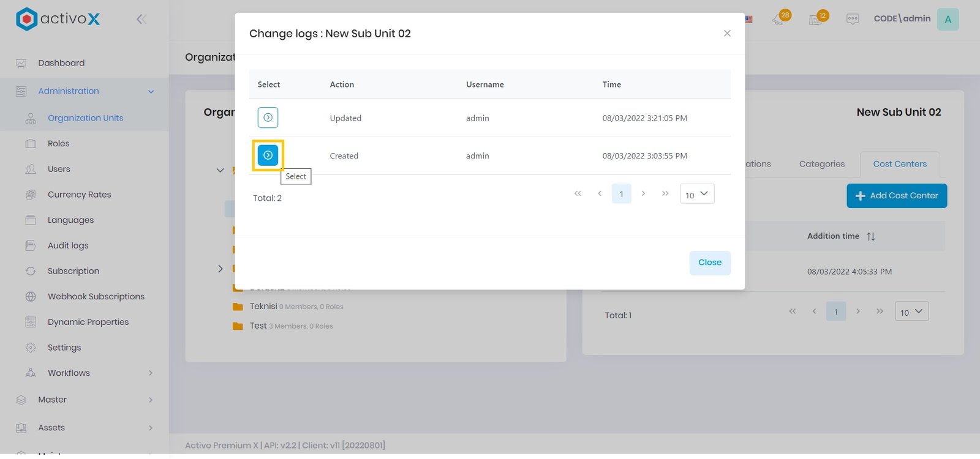This screenshot has height=459, width=980.
Task: Open page size dropdown in change logs
Action: tap(697, 194)
